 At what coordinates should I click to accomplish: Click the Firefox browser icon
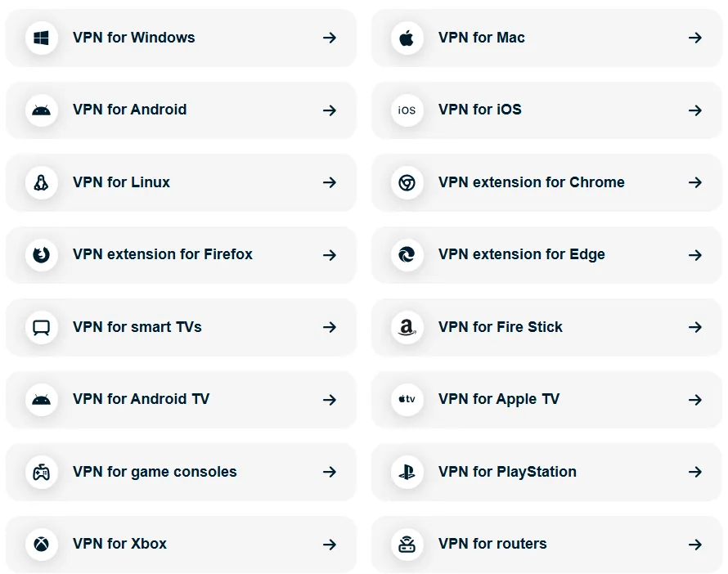(x=41, y=255)
